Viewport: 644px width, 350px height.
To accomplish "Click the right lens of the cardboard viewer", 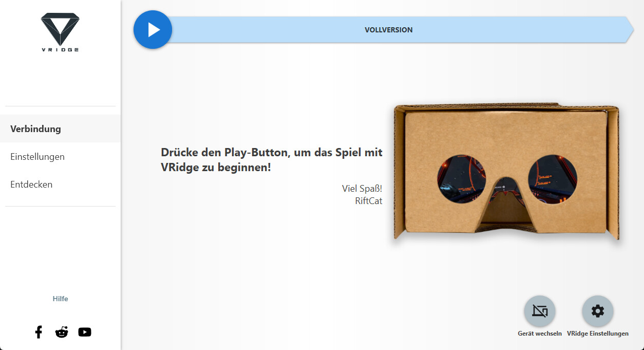I will click(553, 179).
